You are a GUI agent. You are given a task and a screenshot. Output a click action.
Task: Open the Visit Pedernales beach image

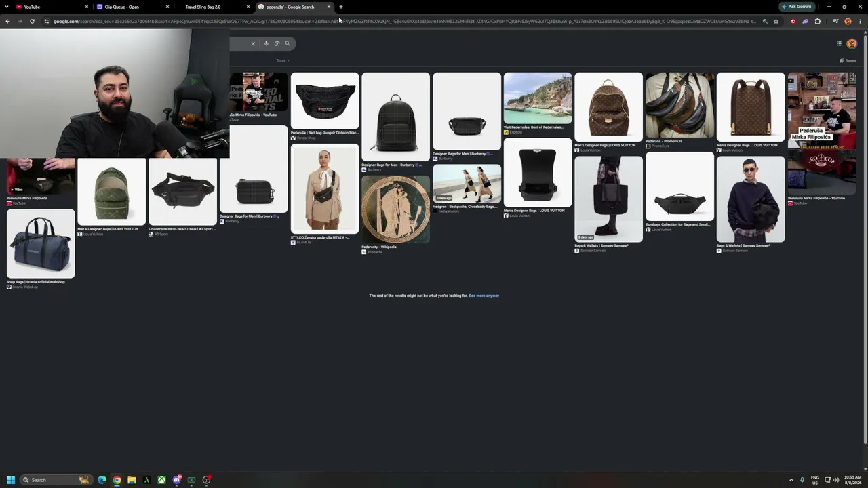coord(538,98)
